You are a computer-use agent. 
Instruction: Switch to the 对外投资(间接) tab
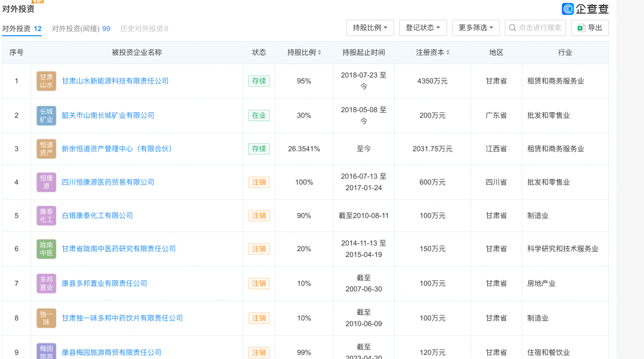coord(80,29)
